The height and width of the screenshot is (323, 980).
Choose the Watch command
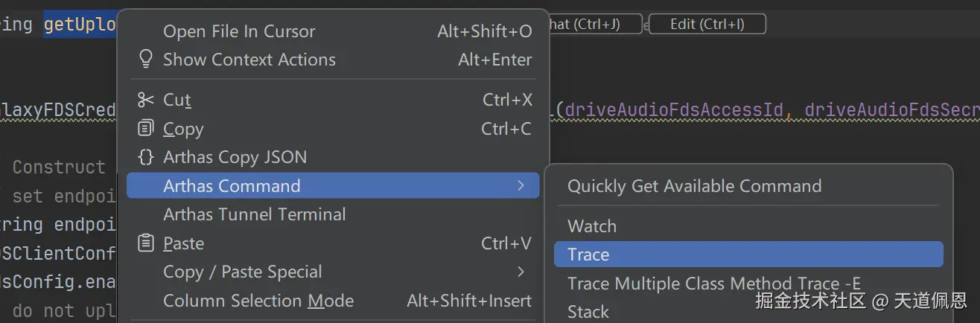[592, 226]
